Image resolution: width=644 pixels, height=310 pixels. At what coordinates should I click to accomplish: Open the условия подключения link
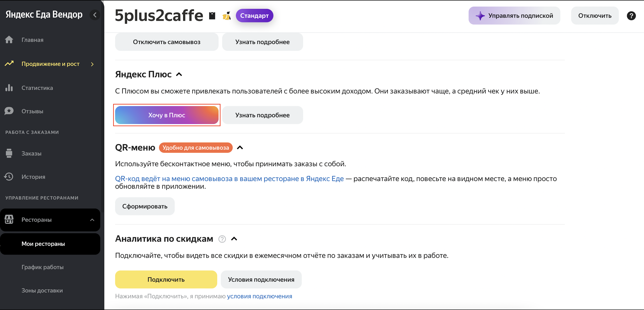click(259, 296)
